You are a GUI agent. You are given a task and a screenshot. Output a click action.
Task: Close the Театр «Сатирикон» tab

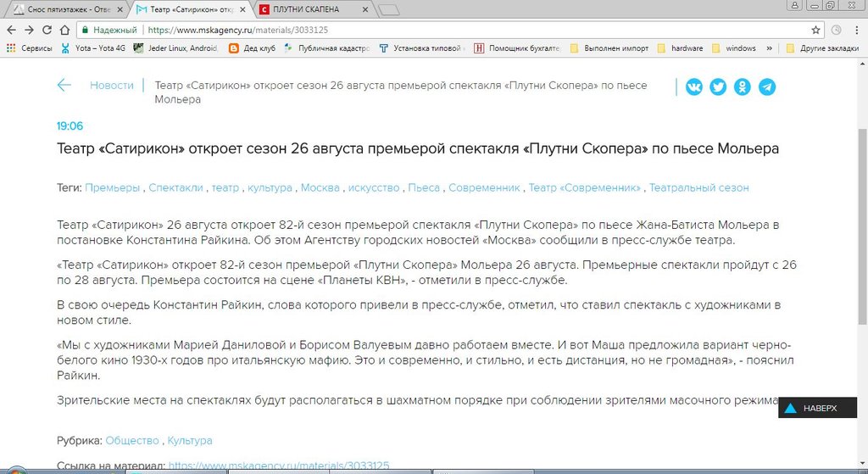(242, 9)
